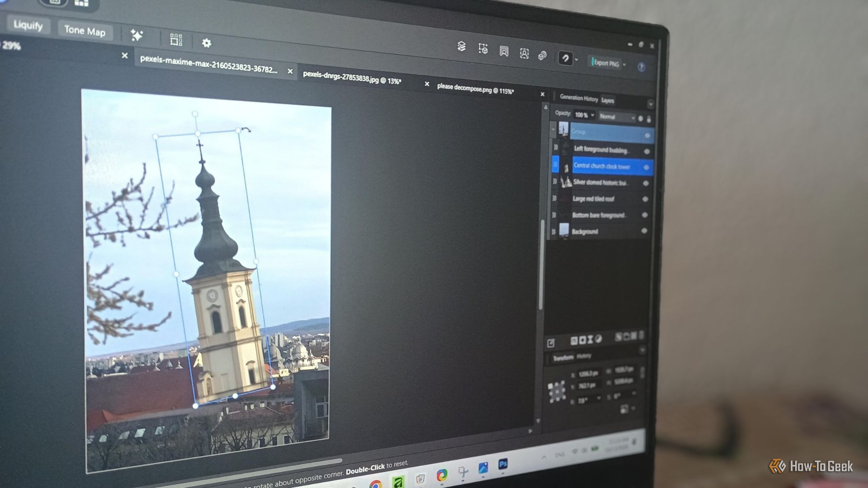Viewport: 868px width, 488px height.
Task: Click the stacked layers decompose icon
Action: [x=461, y=46]
